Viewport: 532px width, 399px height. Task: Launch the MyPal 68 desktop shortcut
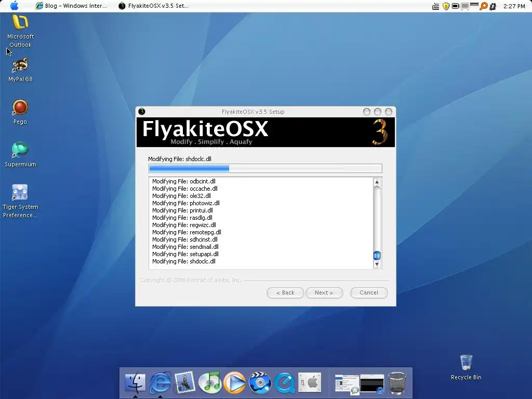[20, 70]
